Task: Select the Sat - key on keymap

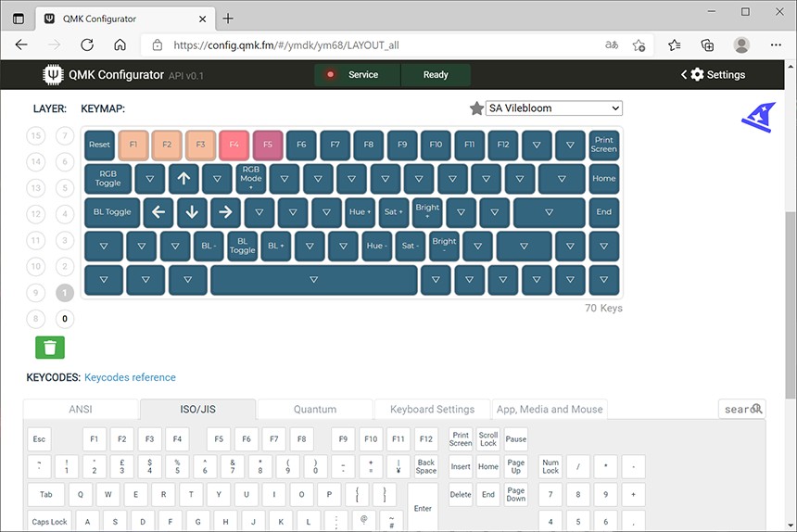Action: tap(411, 246)
